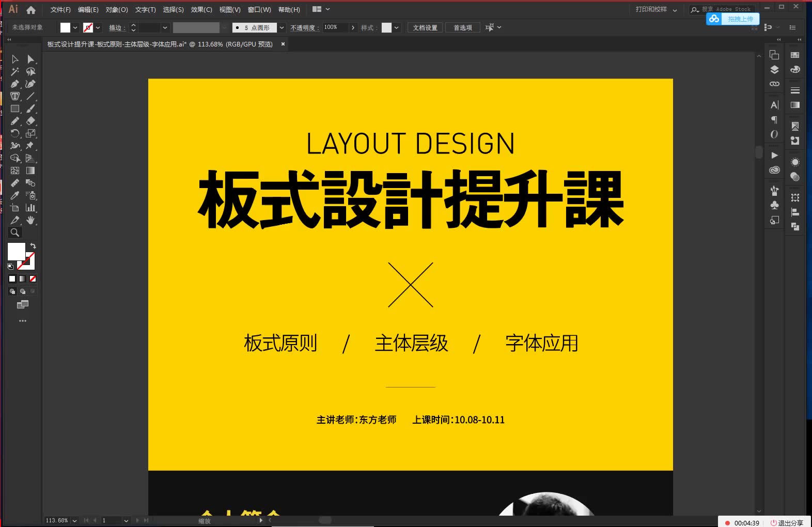This screenshot has width=812, height=527.
Task: Choose the Paintbrush tool
Action: click(30, 109)
